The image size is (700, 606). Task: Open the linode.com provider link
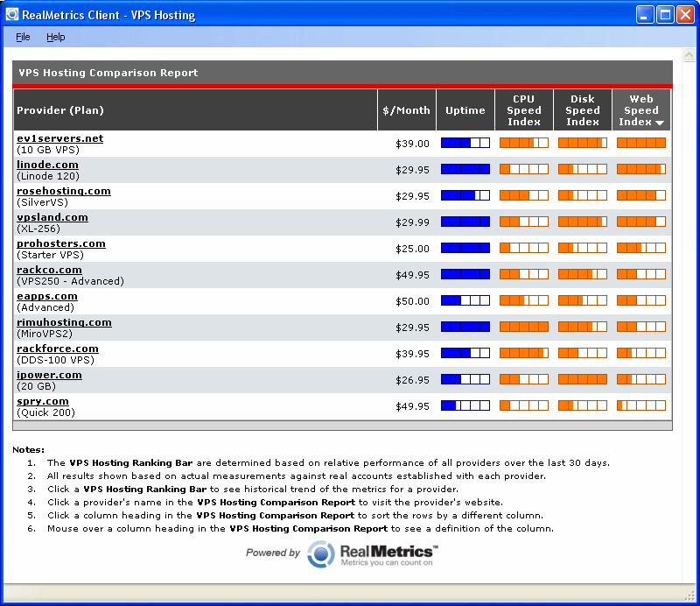[x=47, y=165]
